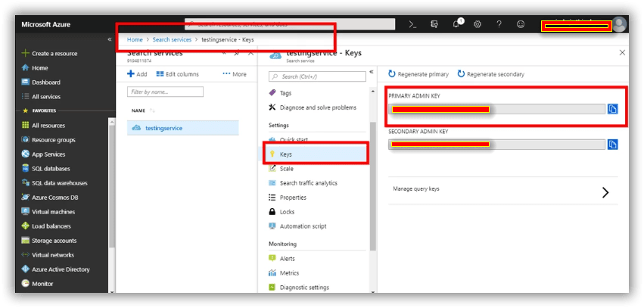The width and height of the screenshot is (644, 308).
Task: Open Diagnose and solve problems
Action: coord(313,107)
